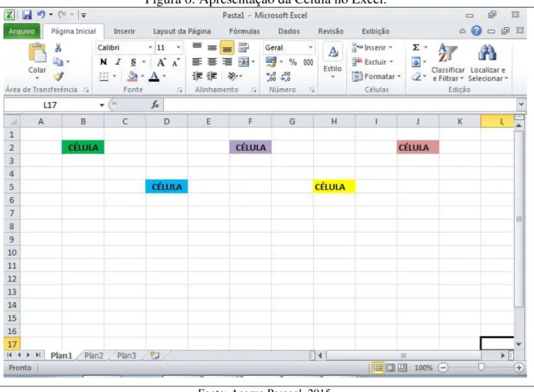Switch to the Fórmulas tab

click(244, 32)
